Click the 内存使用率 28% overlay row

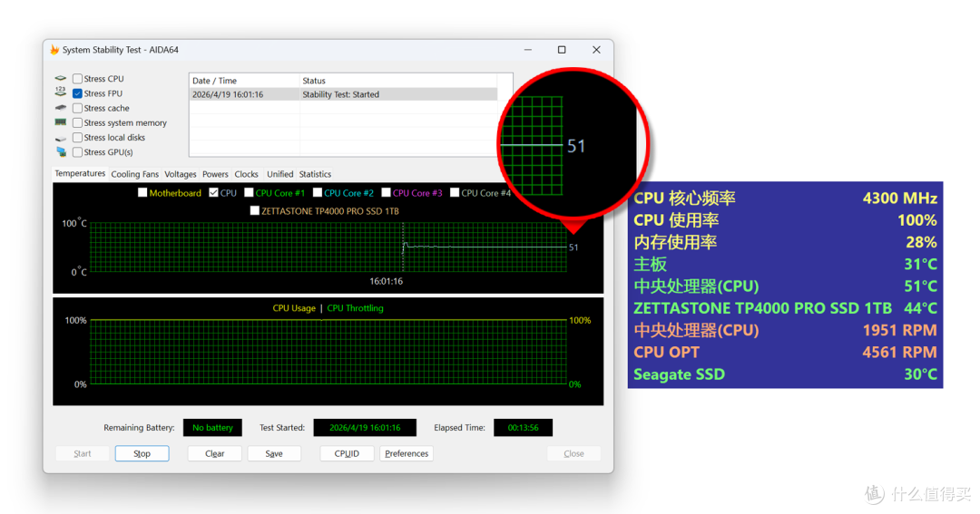pos(785,242)
